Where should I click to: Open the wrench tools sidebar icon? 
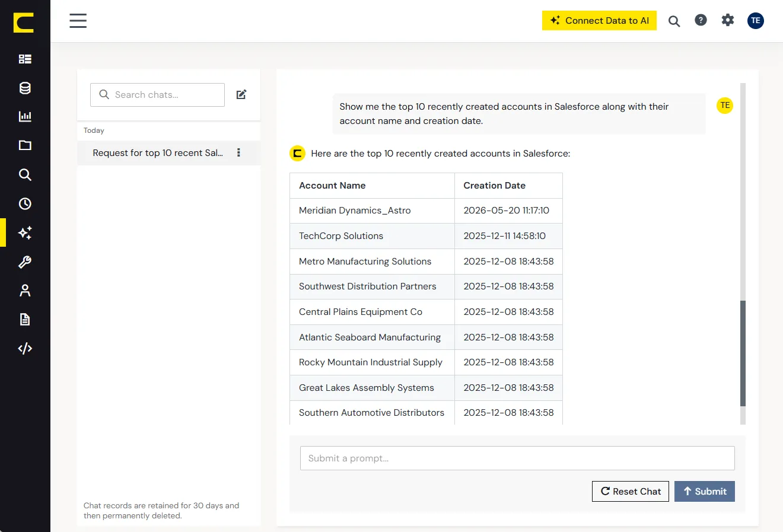[25, 262]
